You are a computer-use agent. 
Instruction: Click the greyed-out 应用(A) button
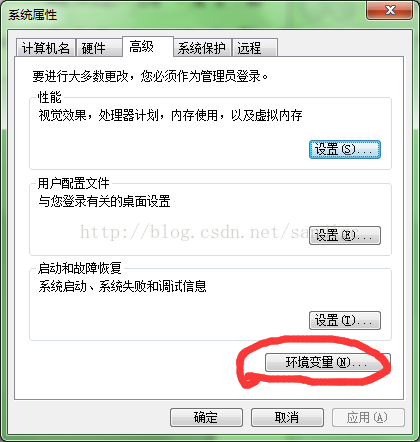click(368, 417)
